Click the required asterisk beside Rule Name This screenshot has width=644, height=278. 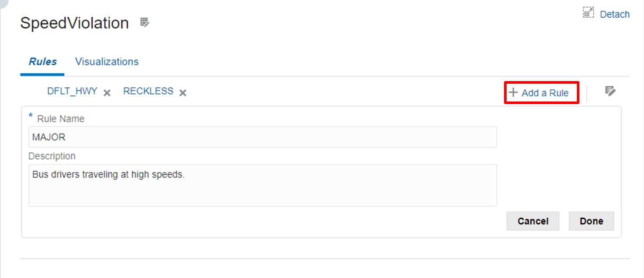31,116
